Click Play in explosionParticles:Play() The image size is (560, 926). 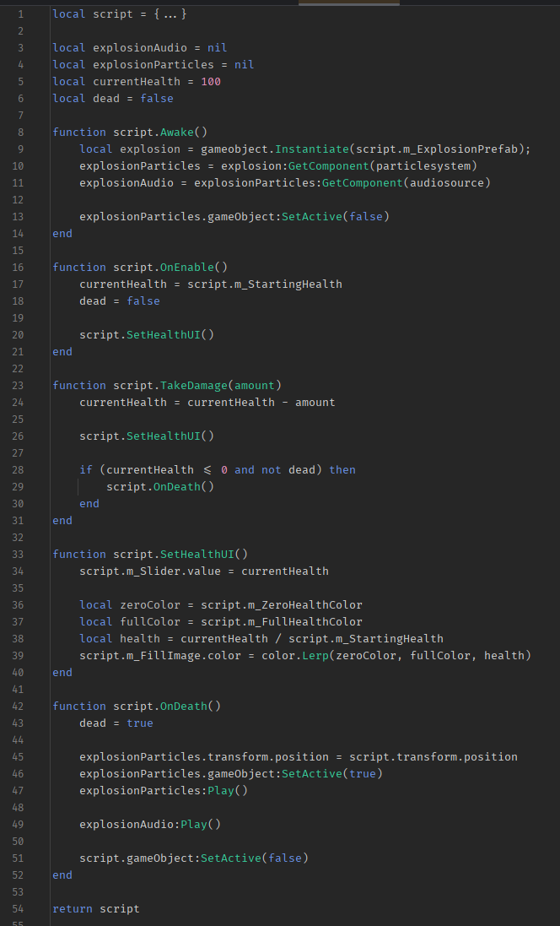pyautogui.click(x=221, y=791)
